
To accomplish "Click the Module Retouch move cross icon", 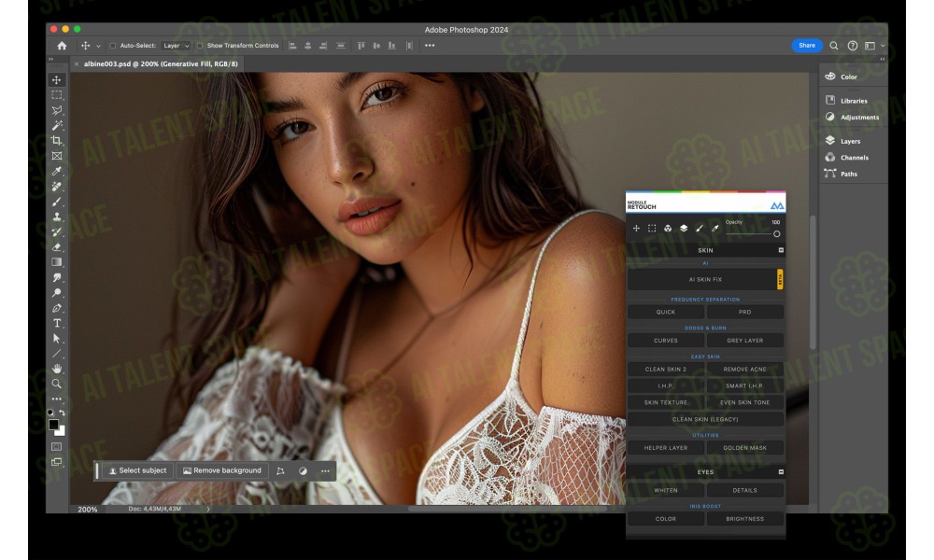I will pyautogui.click(x=636, y=228).
